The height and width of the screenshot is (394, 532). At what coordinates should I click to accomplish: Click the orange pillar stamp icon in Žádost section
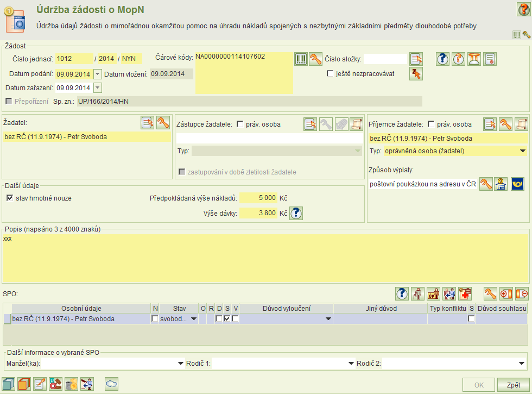click(x=474, y=59)
